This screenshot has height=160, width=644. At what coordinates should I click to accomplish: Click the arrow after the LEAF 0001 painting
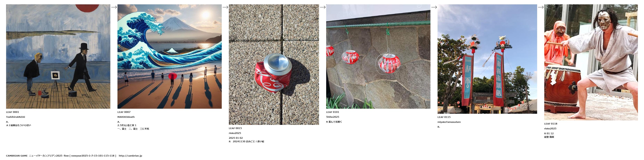click(x=114, y=7)
